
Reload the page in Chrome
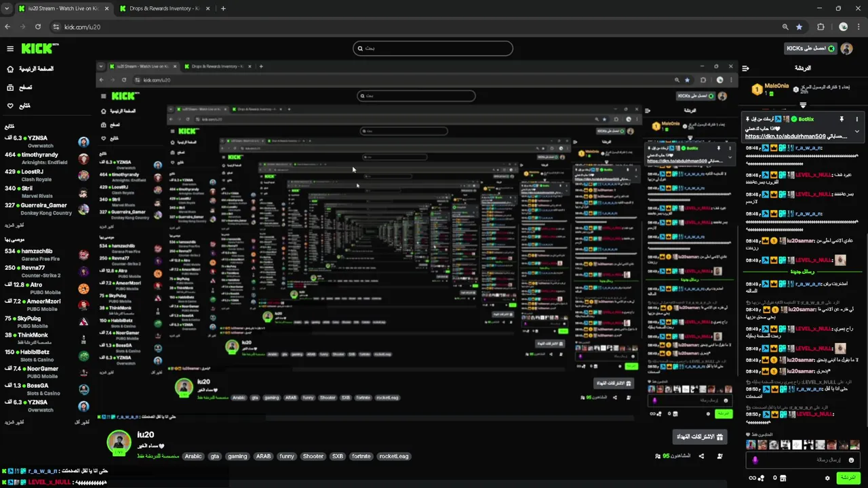[x=38, y=27]
